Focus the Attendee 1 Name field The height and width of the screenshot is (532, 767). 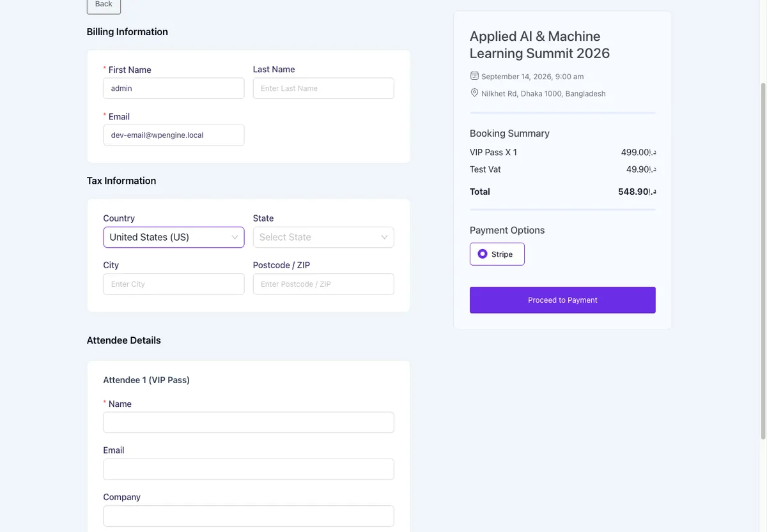[x=249, y=422]
